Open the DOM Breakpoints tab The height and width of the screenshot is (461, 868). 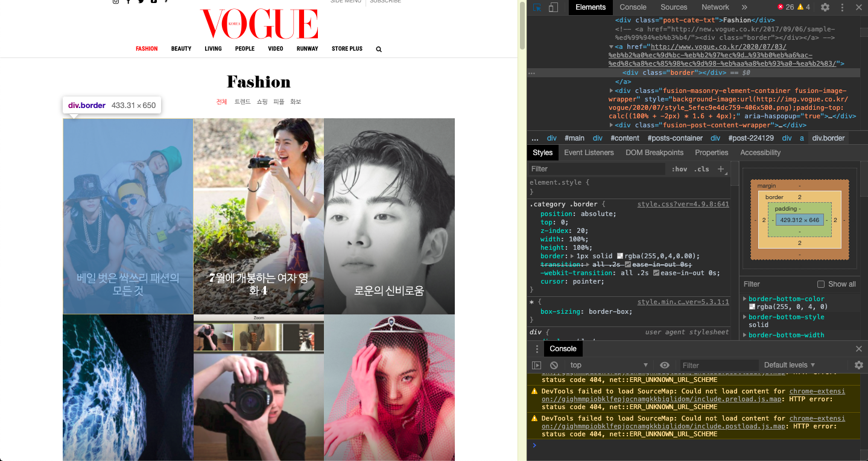click(654, 153)
